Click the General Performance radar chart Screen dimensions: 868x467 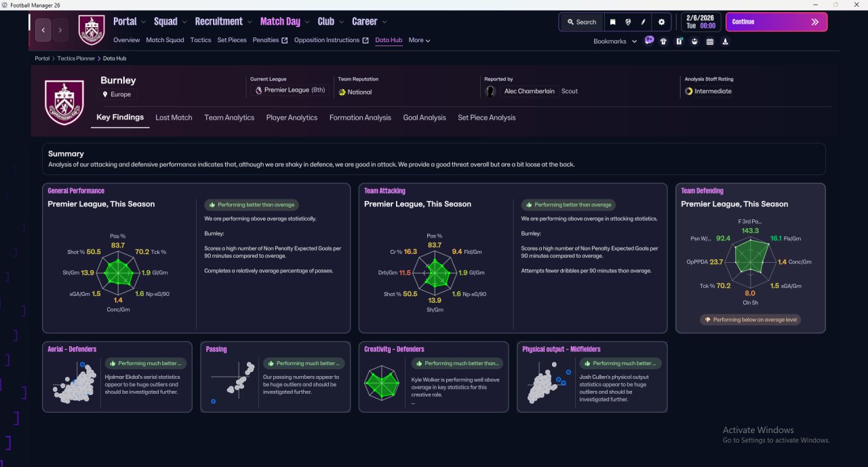click(119, 272)
